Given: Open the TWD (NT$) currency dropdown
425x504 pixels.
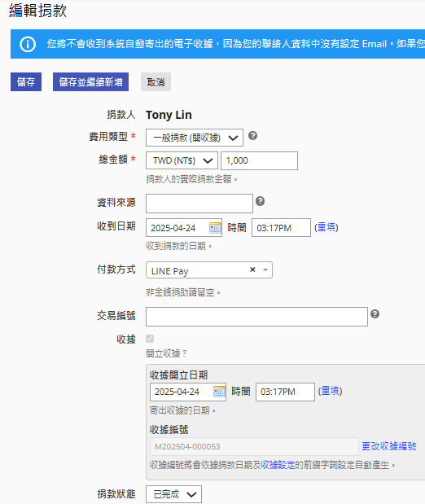Looking at the screenshot, I should coord(182,160).
